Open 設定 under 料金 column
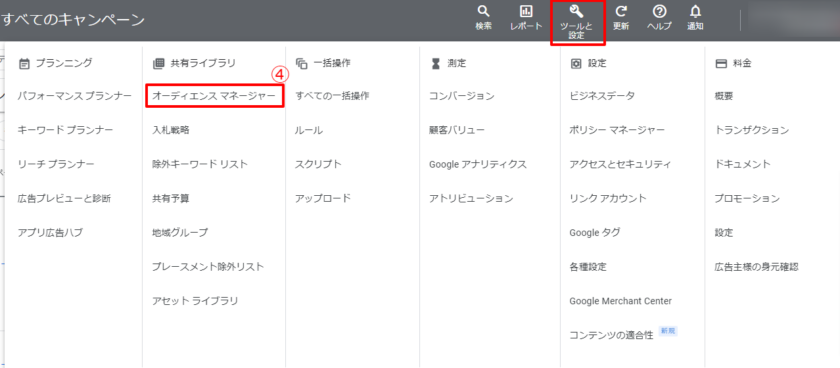Image resolution: width=840 pixels, height=368 pixels. (724, 233)
